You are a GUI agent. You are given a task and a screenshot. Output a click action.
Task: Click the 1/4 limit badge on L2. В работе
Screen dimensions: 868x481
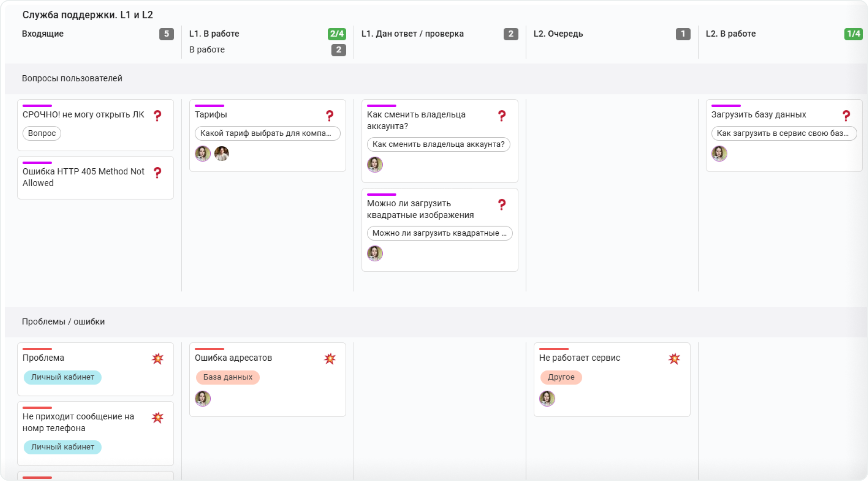(x=854, y=34)
